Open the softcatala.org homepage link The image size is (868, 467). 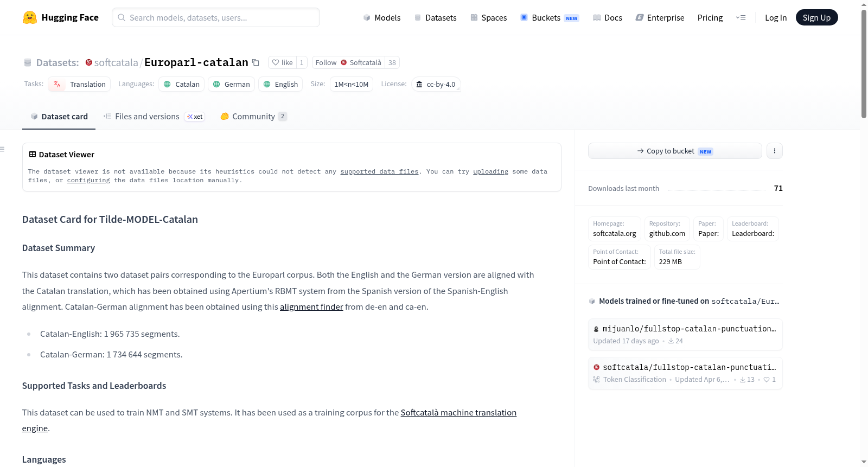point(615,229)
